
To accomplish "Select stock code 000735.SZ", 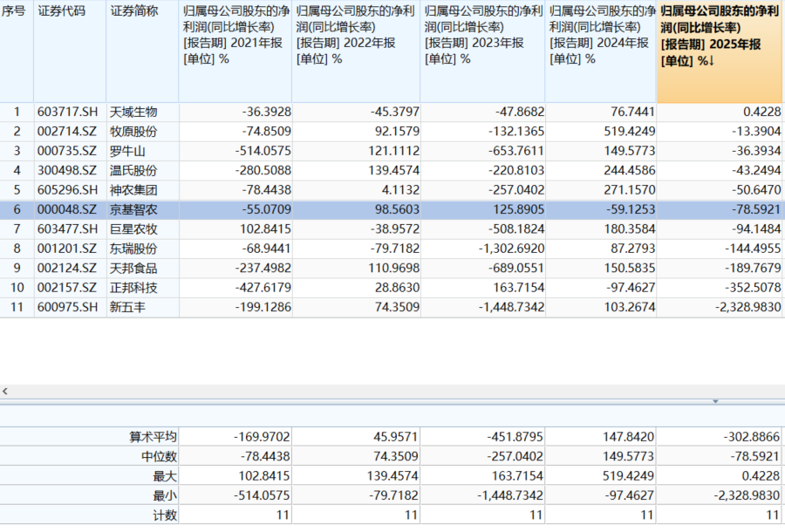I will click(x=67, y=151).
